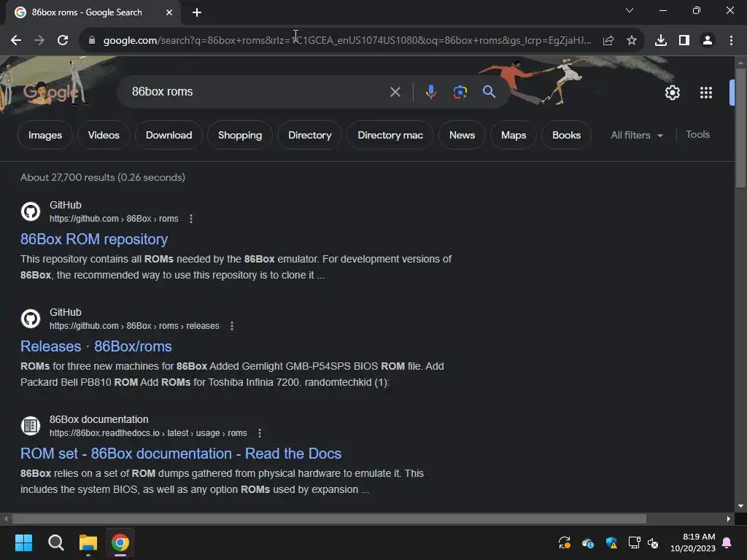Click the muted volume tray icon
747x560 pixels.
click(653, 542)
